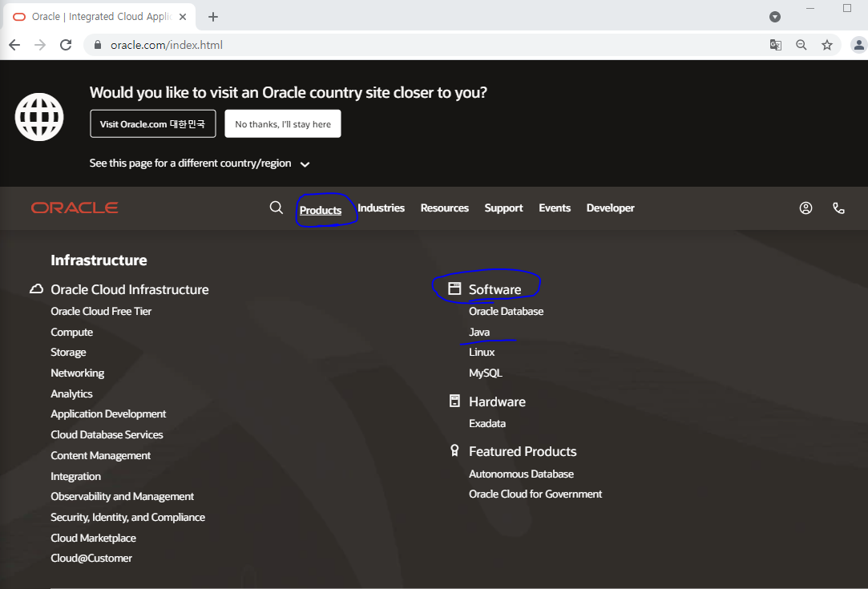Image resolution: width=868 pixels, height=589 pixels.
Task: Open Cloud@Customer link
Action: tap(91, 558)
